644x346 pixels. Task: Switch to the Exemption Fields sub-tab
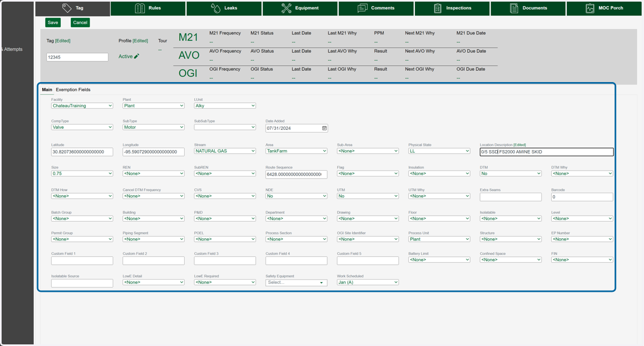pos(73,90)
